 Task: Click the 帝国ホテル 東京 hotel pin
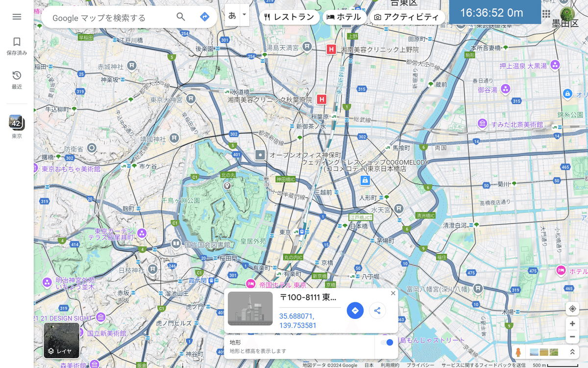tap(251, 284)
